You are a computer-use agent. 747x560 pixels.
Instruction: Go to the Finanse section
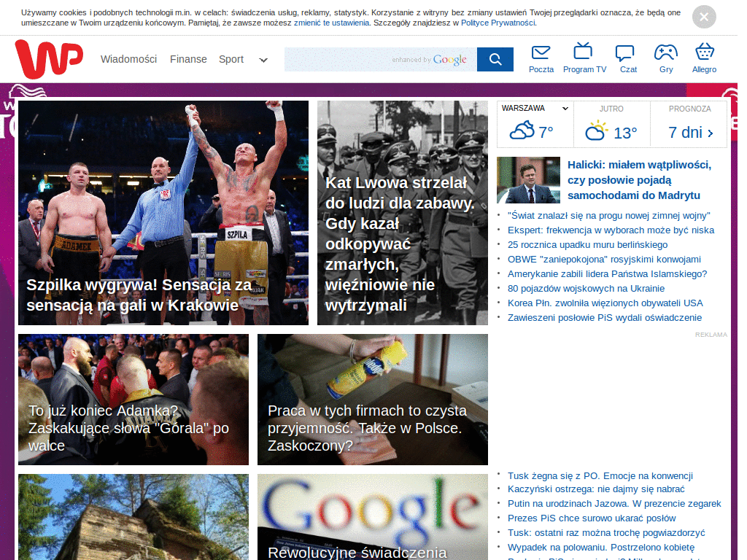[188, 59]
